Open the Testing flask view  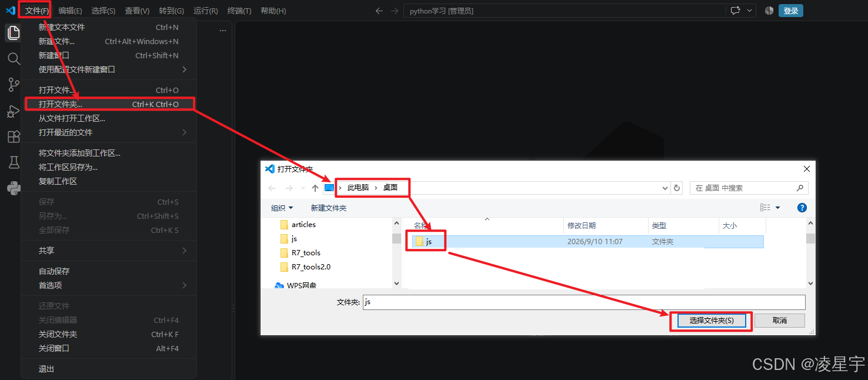coord(14,162)
